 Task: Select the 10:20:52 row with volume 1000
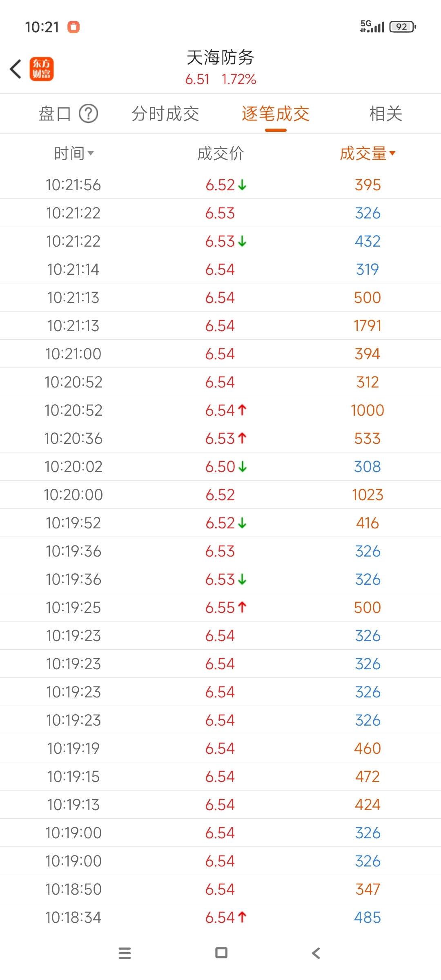[x=220, y=410]
